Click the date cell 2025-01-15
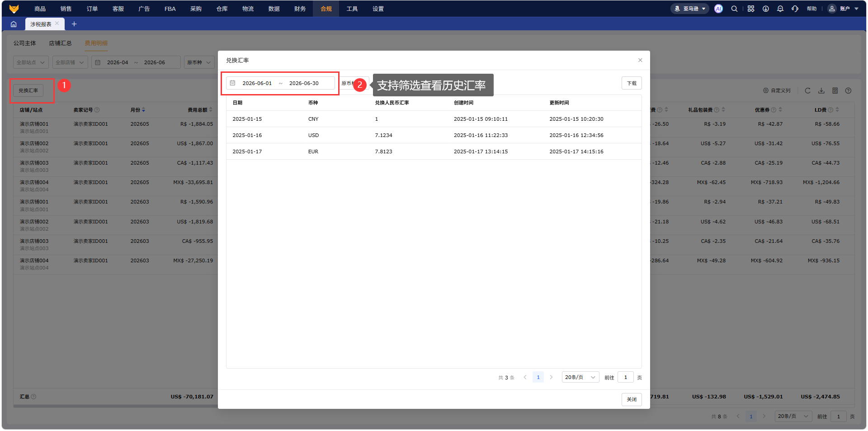The width and height of the screenshot is (868, 431). pyautogui.click(x=247, y=119)
